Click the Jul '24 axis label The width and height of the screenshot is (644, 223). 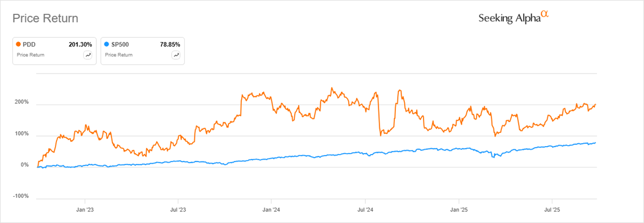(365, 209)
